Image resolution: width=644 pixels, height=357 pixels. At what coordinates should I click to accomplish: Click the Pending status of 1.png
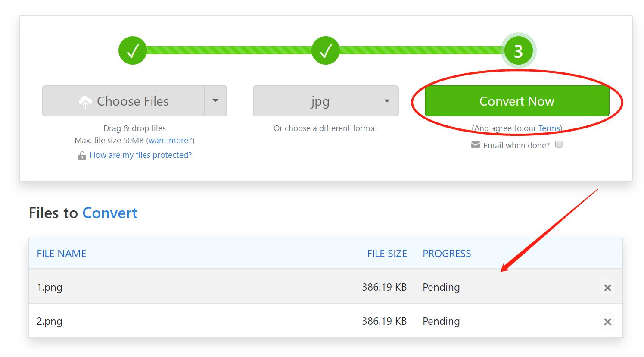441,287
